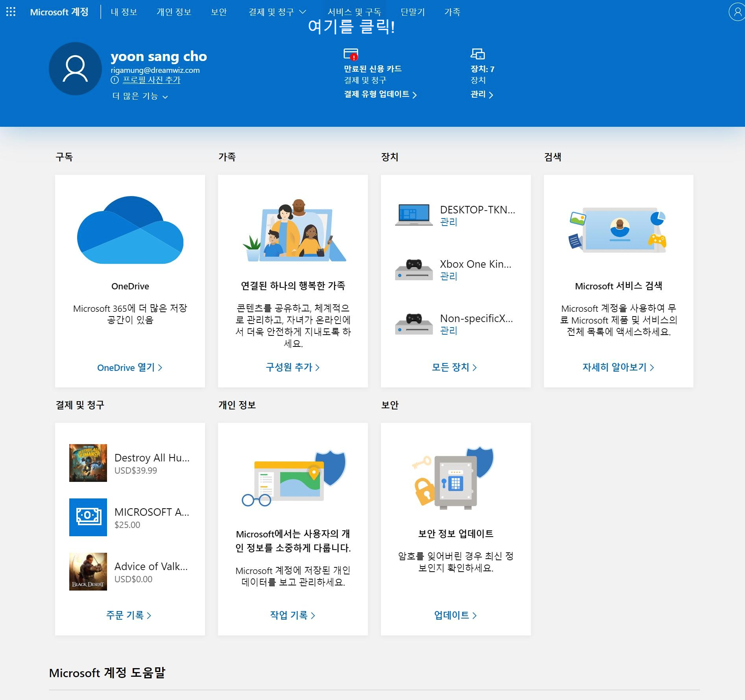
Task: Click the privacy shield and map illustration
Action: pyautogui.click(x=294, y=478)
